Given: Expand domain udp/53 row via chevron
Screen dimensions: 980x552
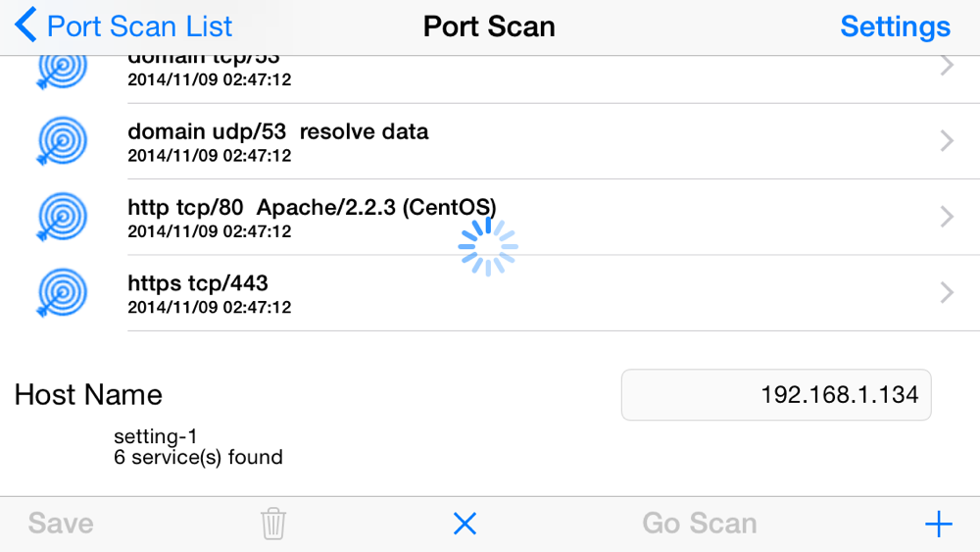Looking at the screenshot, I should pyautogui.click(x=947, y=141).
